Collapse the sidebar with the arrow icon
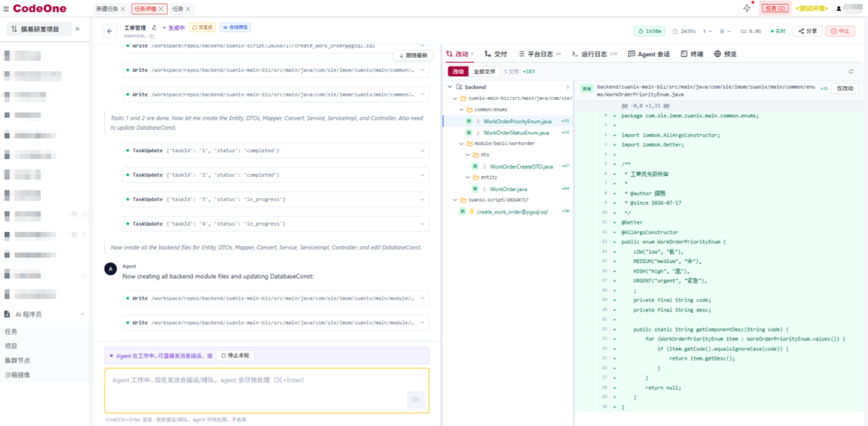The width and height of the screenshot is (868, 426). [x=77, y=29]
